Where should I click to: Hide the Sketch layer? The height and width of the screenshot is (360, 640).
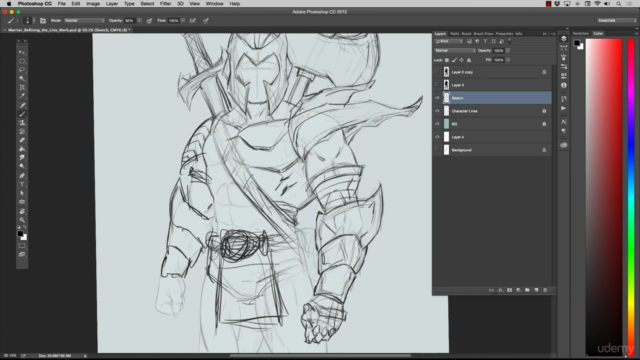coord(437,98)
